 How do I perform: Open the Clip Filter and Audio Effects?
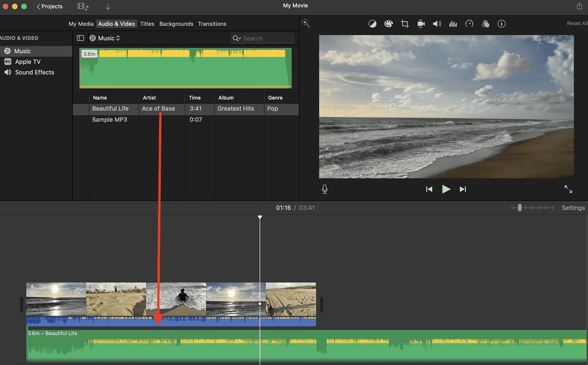pyautogui.click(x=486, y=24)
